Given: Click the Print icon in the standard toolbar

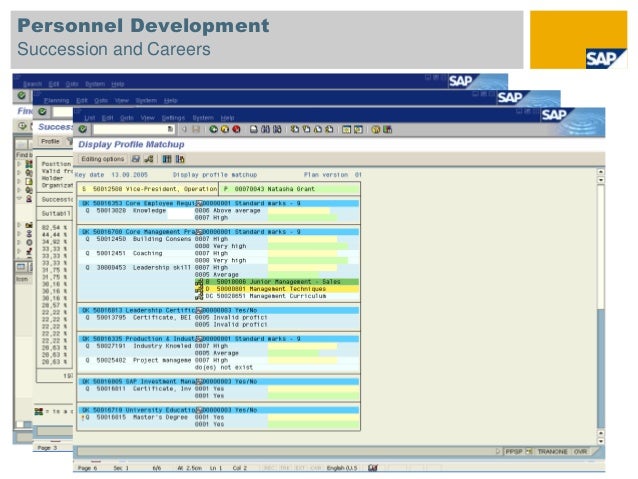Looking at the screenshot, I should (x=253, y=129).
